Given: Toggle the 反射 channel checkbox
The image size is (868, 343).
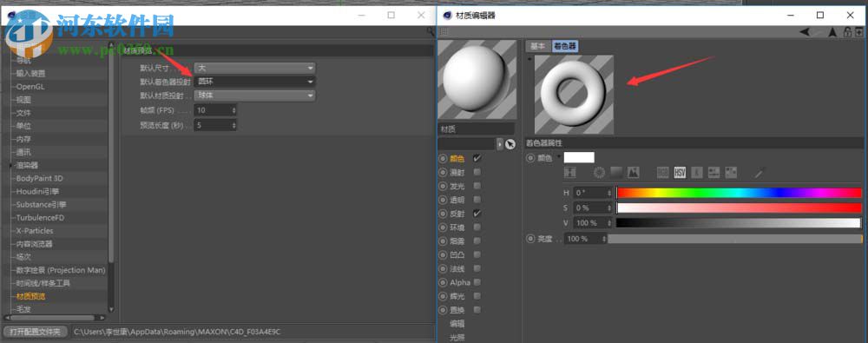Looking at the screenshot, I should (x=477, y=214).
